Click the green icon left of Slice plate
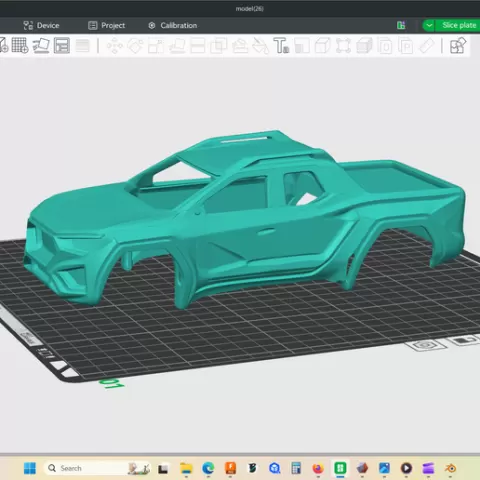The image size is (480, 480). pos(401,25)
